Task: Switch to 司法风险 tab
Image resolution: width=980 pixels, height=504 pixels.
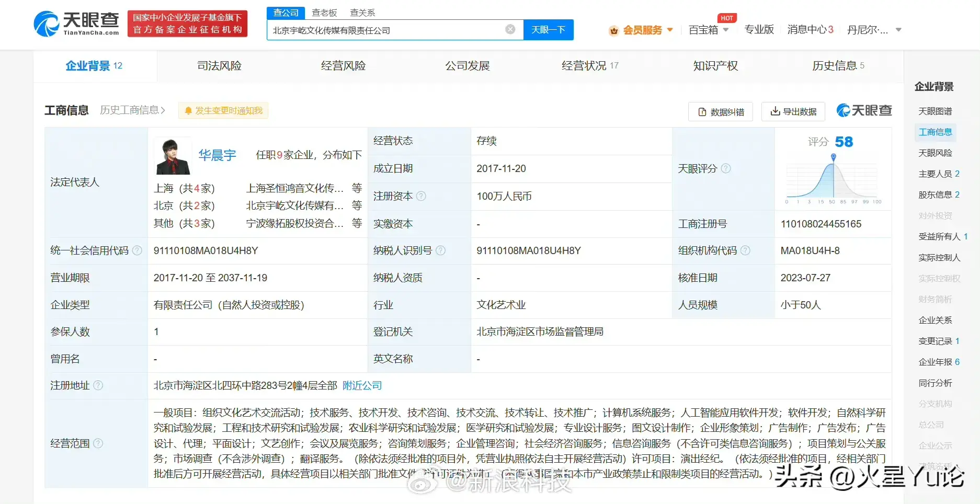Action: click(219, 66)
